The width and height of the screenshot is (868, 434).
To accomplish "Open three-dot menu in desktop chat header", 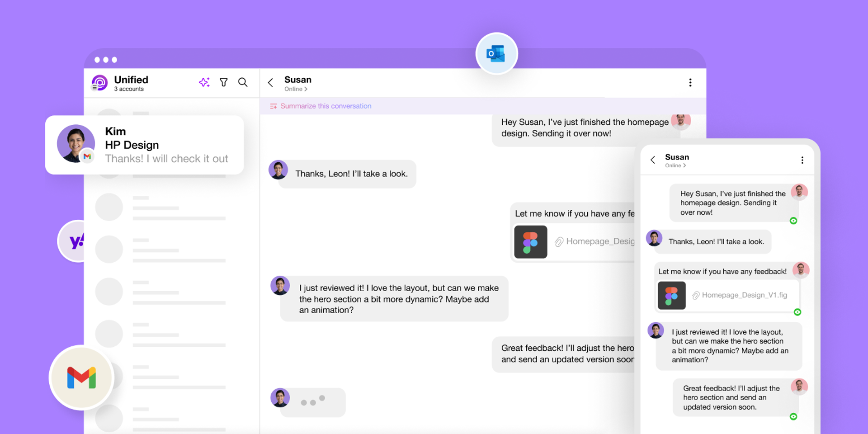I will 690,82.
